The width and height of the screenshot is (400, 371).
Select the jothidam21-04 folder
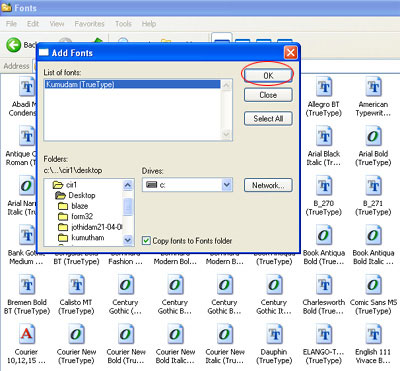90,227
